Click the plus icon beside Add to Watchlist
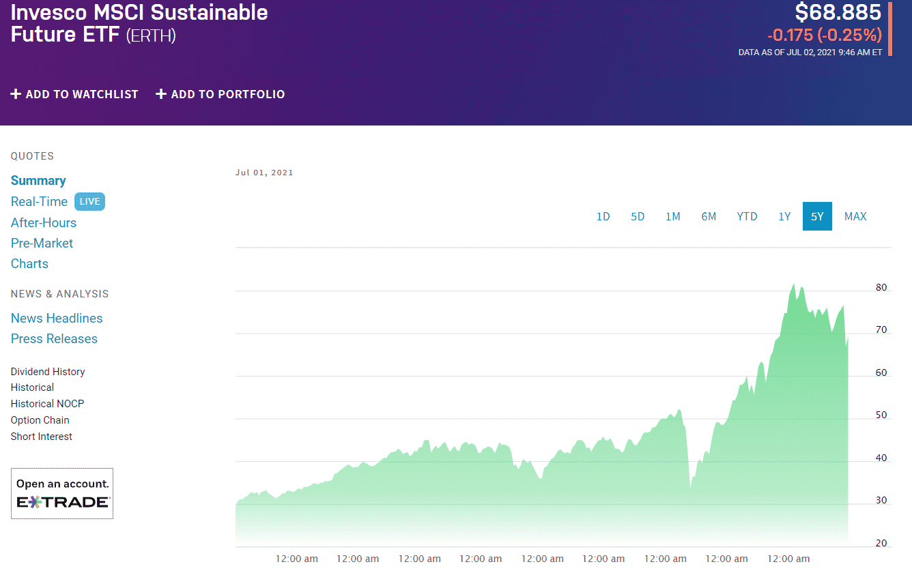 pyautogui.click(x=16, y=94)
